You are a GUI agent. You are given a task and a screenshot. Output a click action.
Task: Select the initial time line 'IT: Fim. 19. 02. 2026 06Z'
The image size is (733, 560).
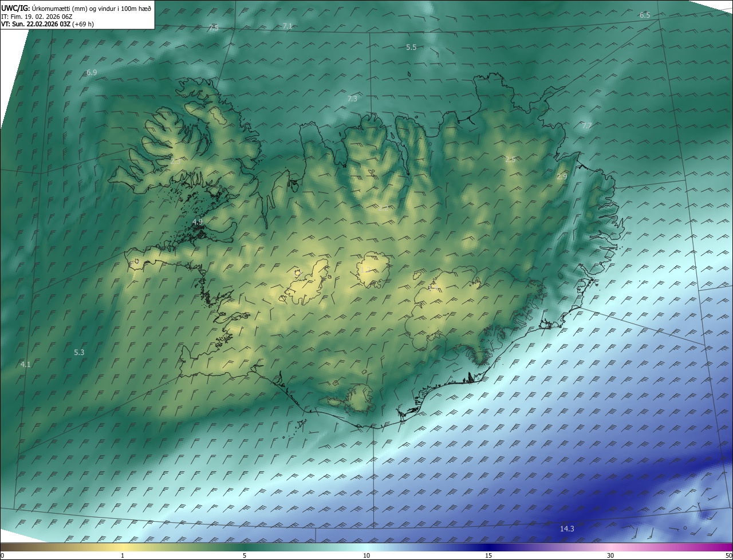pyautogui.click(x=38, y=16)
